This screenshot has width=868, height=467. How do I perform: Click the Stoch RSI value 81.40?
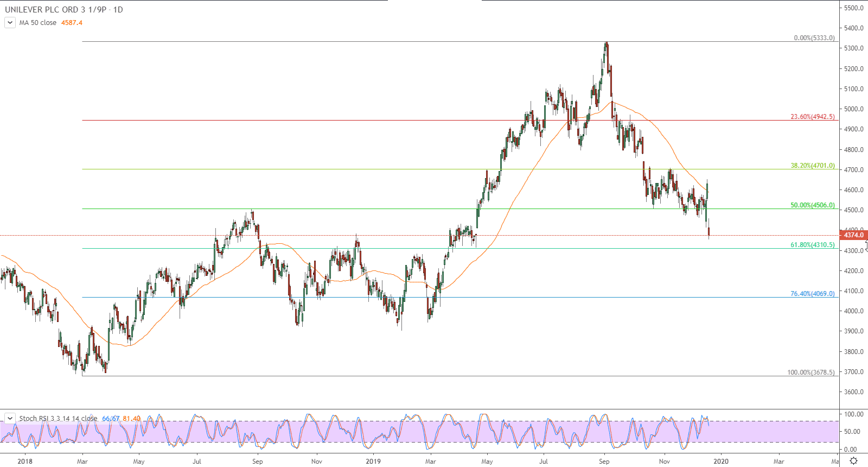click(x=131, y=418)
